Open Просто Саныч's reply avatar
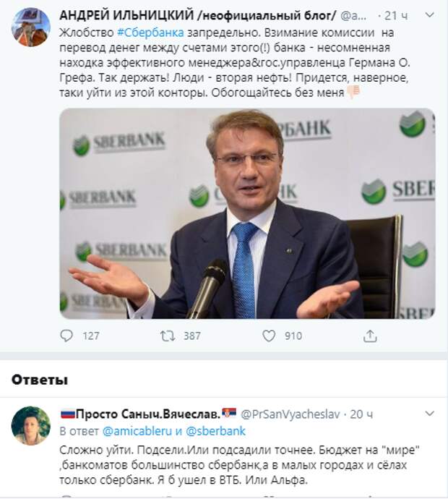Image resolution: width=448 pixels, height=499 pixels. coord(30,425)
